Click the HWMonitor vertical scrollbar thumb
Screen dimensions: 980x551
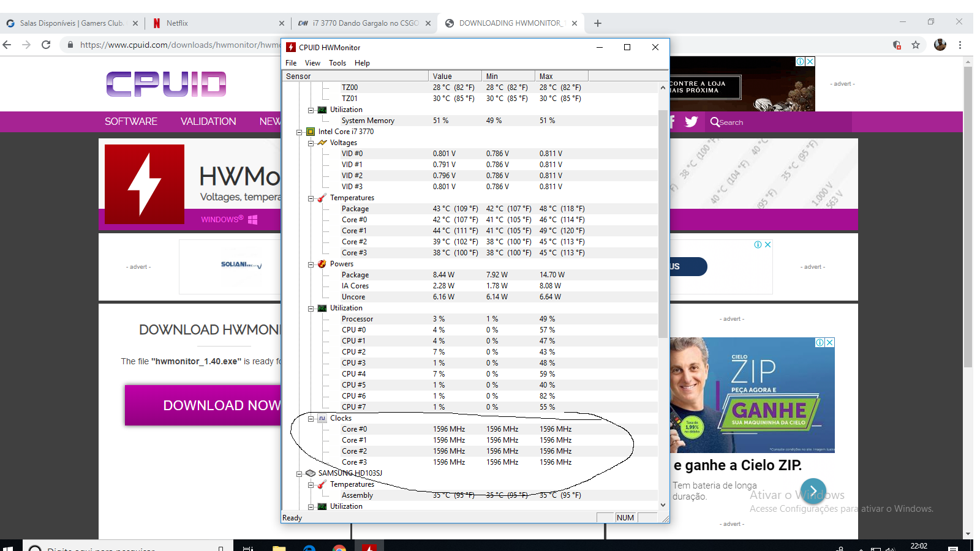(x=663, y=224)
